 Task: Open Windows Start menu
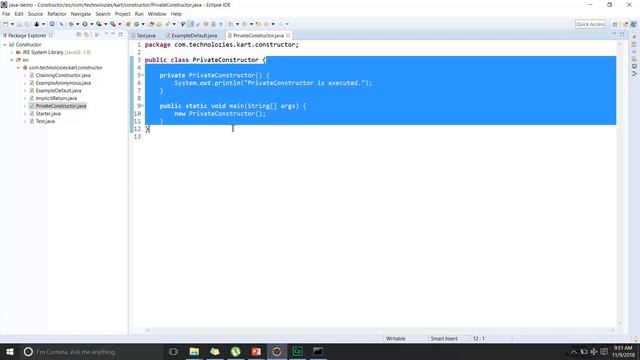pos(10,351)
